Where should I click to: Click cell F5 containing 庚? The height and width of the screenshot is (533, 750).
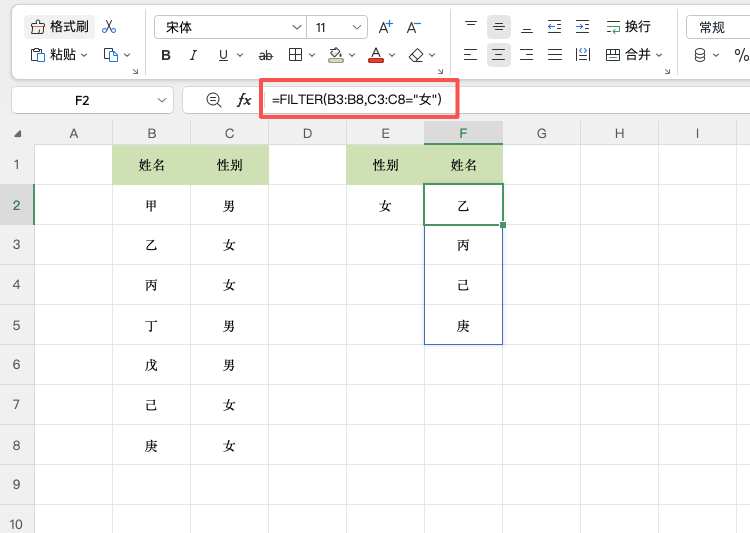coord(463,325)
